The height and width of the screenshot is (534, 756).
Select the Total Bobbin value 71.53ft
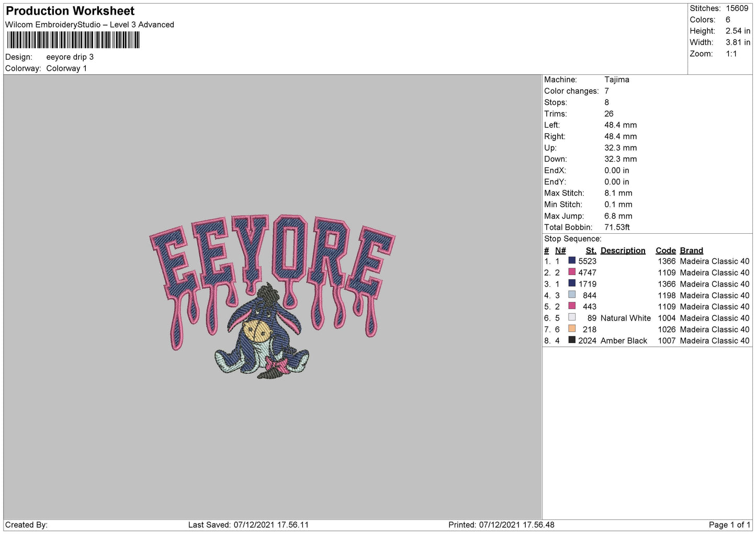617,228
